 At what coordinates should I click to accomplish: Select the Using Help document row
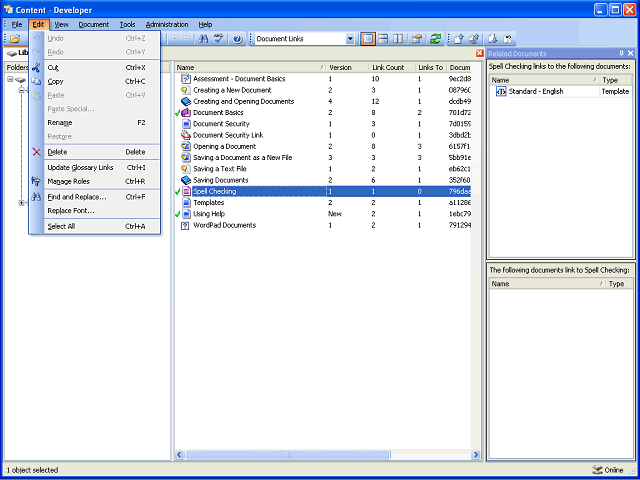click(x=322, y=214)
